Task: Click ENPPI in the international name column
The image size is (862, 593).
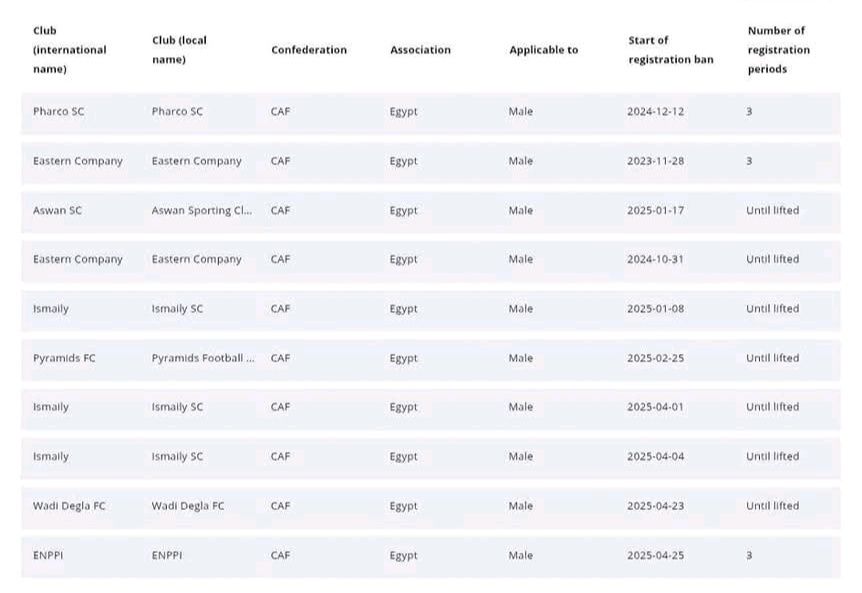Action: 48,555
